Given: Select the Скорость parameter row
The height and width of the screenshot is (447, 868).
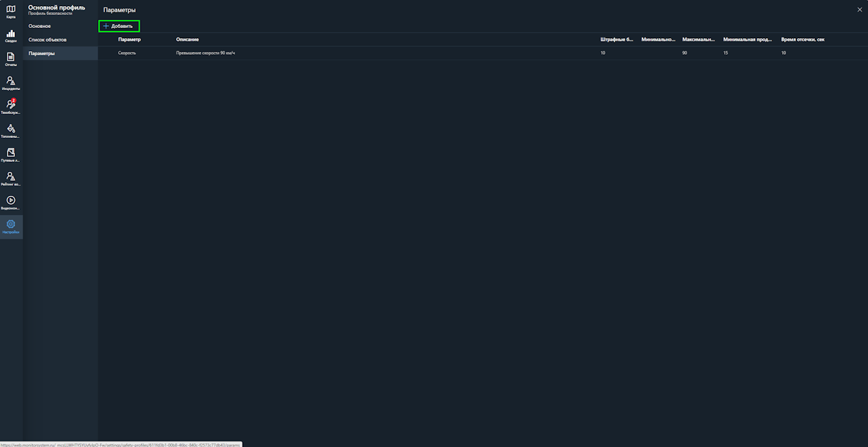Looking at the screenshot, I should coord(127,53).
